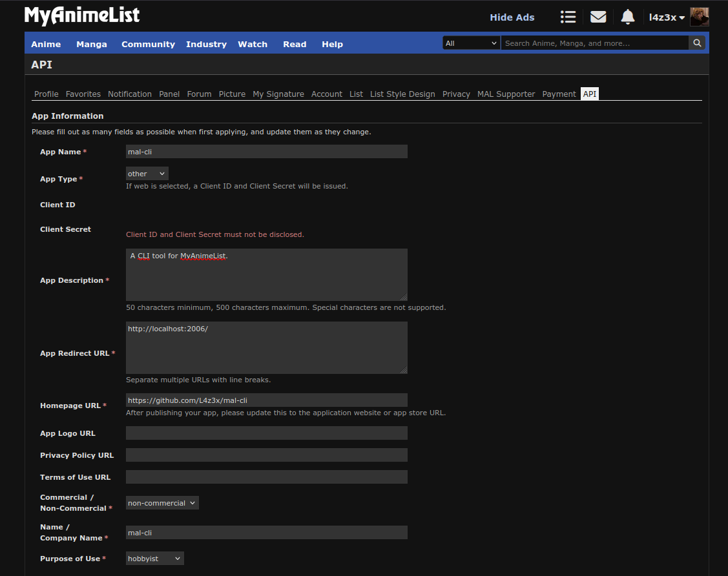Image resolution: width=728 pixels, height=576 pixels.
Task: Open the Manga menu
Action: (92, 44)
